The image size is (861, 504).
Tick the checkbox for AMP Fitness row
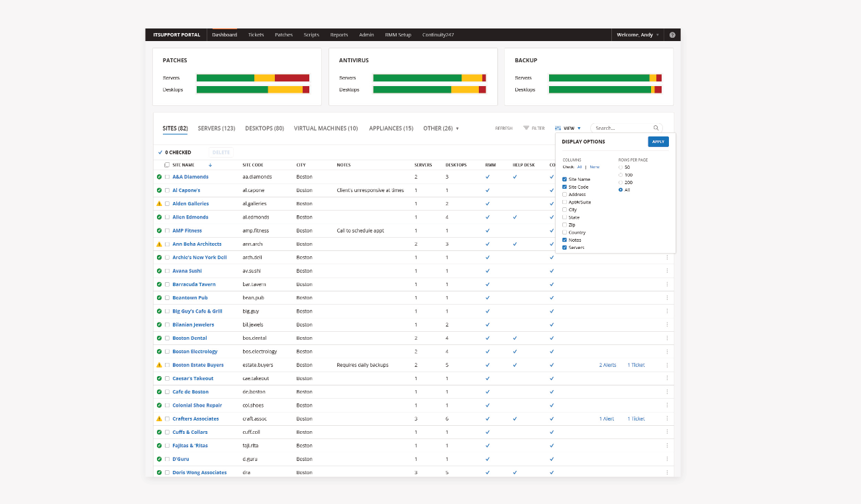click(167, 230)
